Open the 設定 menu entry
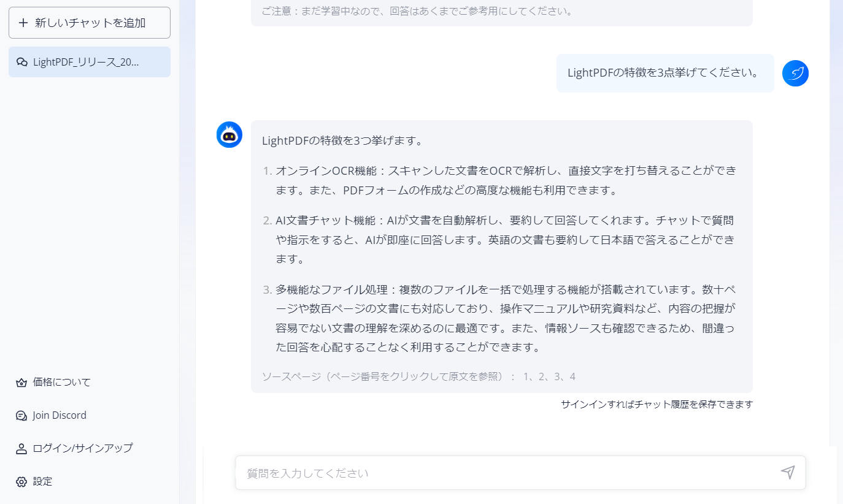The width and height of the screenshot is (843, 504). pos(42,482)
